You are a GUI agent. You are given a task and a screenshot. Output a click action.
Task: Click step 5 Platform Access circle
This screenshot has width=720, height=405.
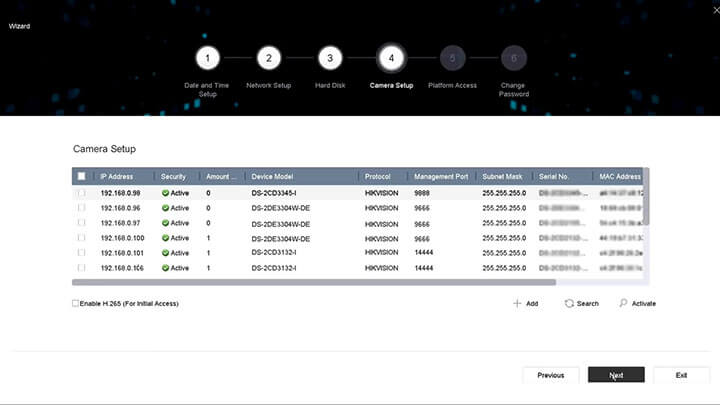[452, 58]
